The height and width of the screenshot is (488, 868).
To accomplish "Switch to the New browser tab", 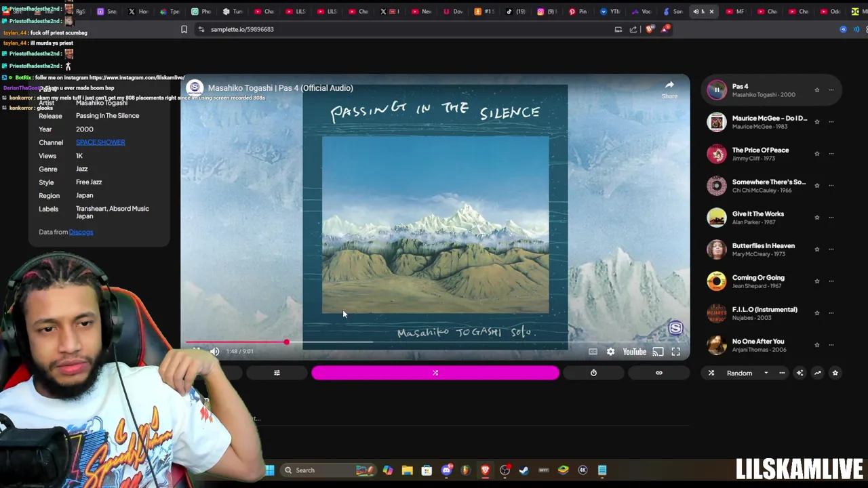I will tap(421, 12).
